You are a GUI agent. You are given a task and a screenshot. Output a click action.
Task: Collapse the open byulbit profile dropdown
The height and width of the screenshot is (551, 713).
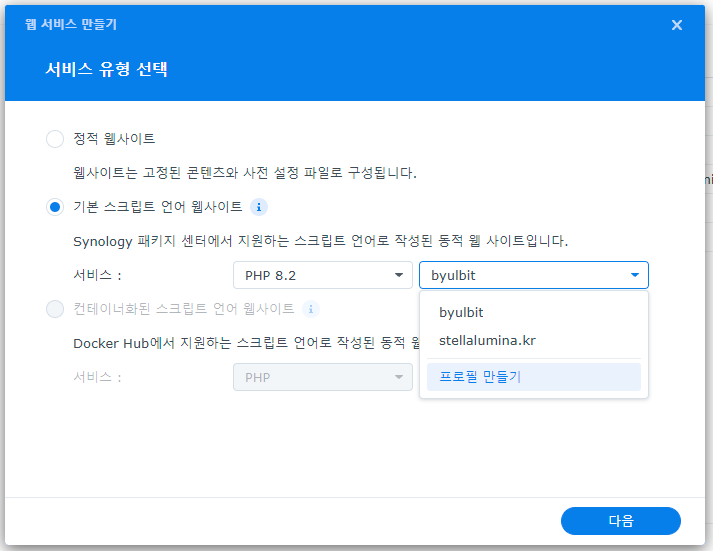pos(533,275)
